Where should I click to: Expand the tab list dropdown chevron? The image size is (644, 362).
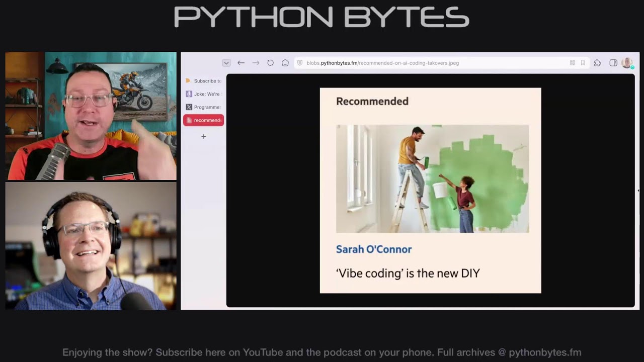coord(226,63)
